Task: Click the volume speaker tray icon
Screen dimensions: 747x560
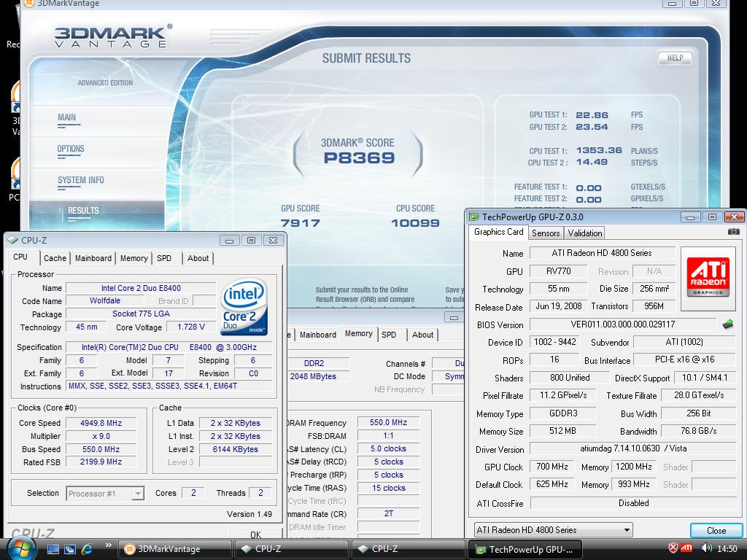Action: pos(706,548)
